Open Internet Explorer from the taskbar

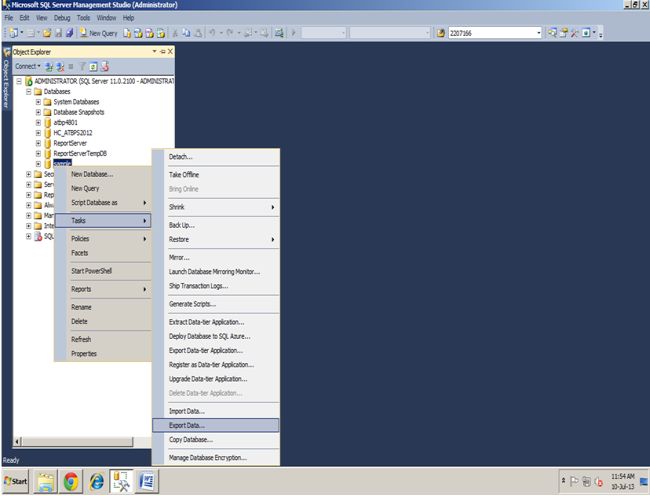point(97,481)
